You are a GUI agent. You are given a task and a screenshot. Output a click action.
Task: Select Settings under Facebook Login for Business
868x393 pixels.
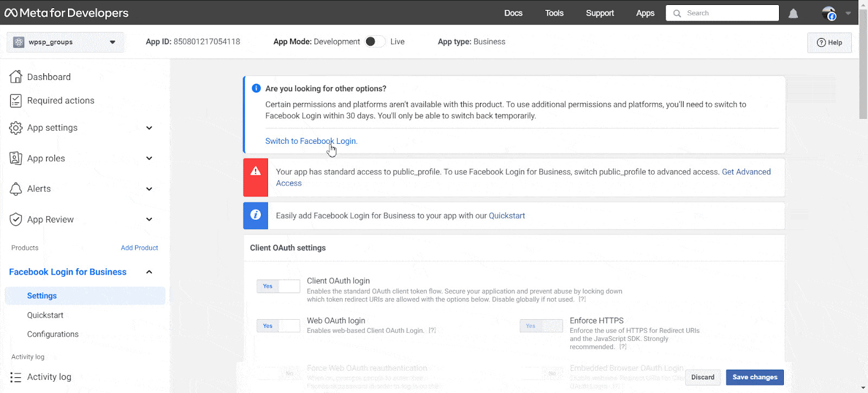tap(85, 296)
